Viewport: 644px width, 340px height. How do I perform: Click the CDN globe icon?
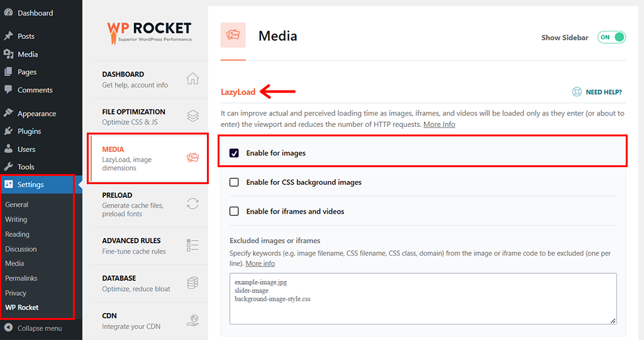point(192,321)
